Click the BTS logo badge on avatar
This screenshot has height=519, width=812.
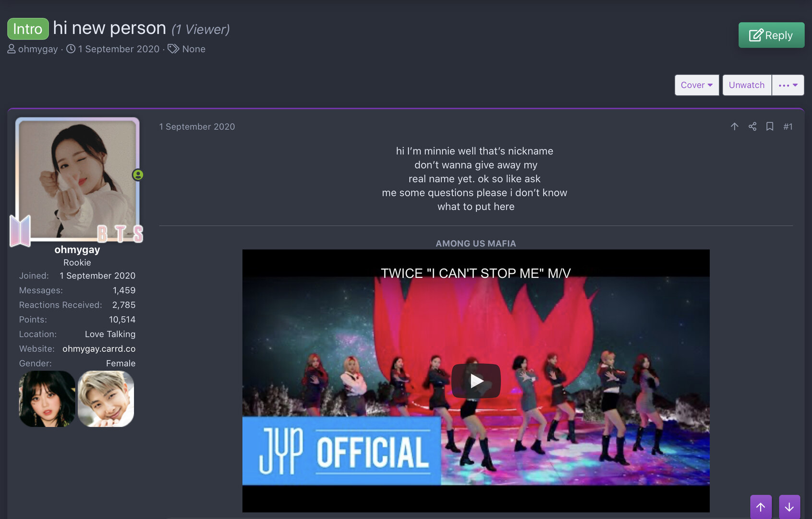click(x=20, y=231)
